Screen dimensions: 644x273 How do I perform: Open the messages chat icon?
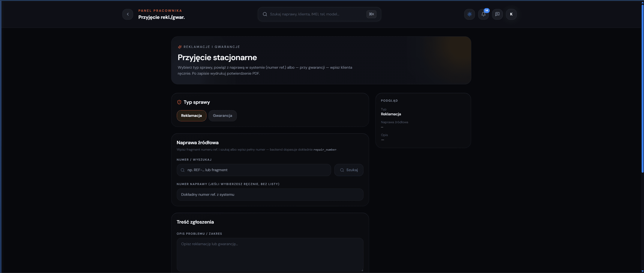coord(497,14)
